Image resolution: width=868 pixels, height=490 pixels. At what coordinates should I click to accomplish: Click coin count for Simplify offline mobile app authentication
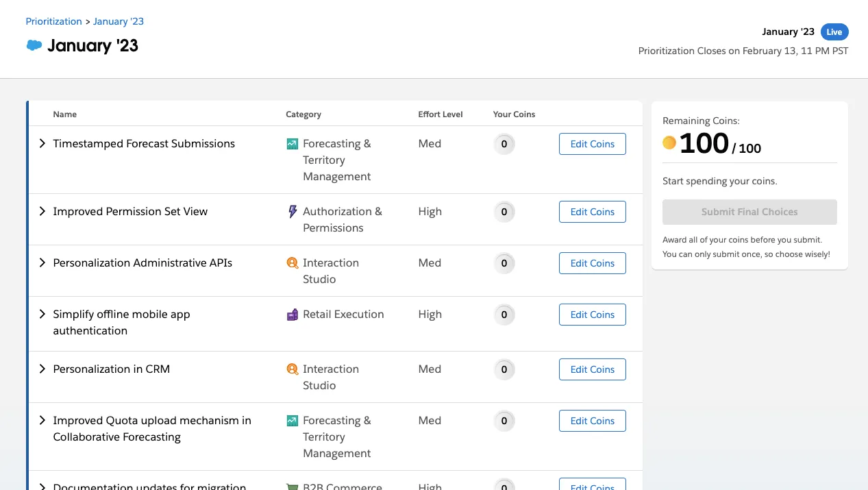point(504,315)
